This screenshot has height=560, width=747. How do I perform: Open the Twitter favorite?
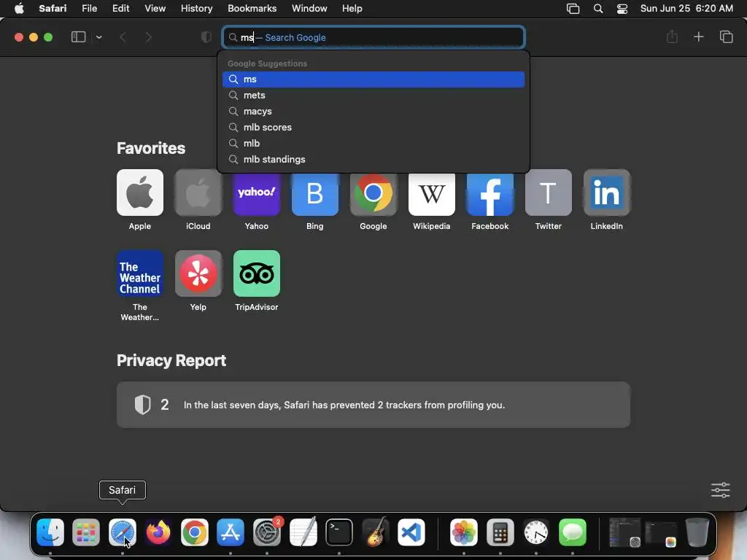(x=549, y=192)
